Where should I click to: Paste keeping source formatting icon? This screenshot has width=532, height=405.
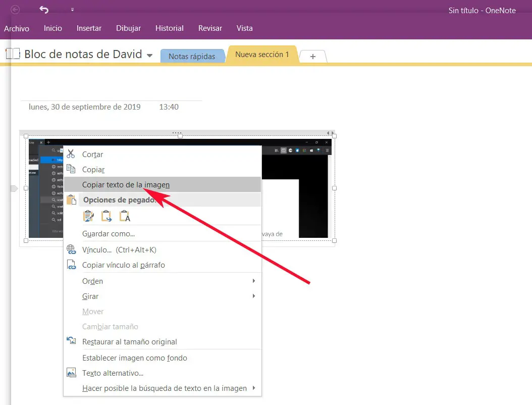(x=88, y=216)
